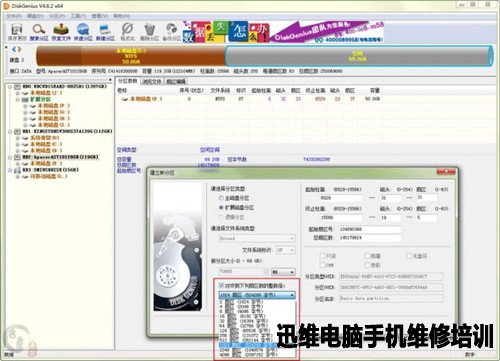Start Quick Partition (快速分区) from the toolbar
Screen dimensions: 500x361
click(x=83, y=32)
